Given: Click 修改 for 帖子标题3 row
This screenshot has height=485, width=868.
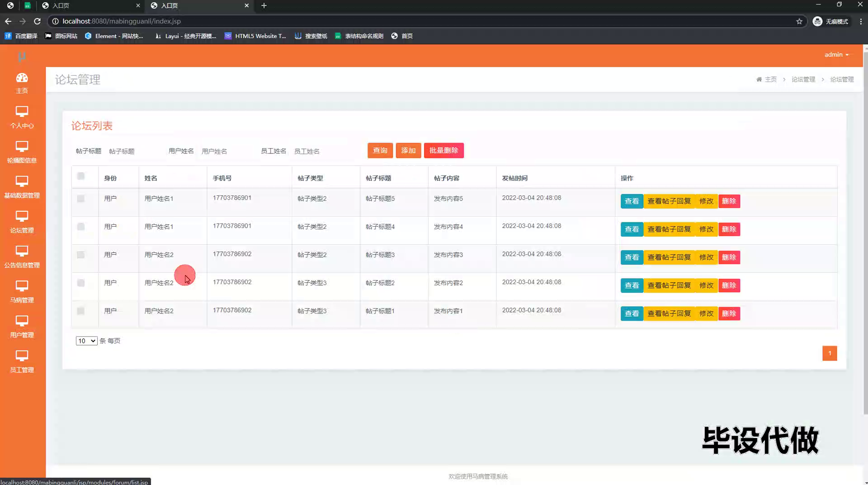Looking at the screenshot, I should pos(706,257).
